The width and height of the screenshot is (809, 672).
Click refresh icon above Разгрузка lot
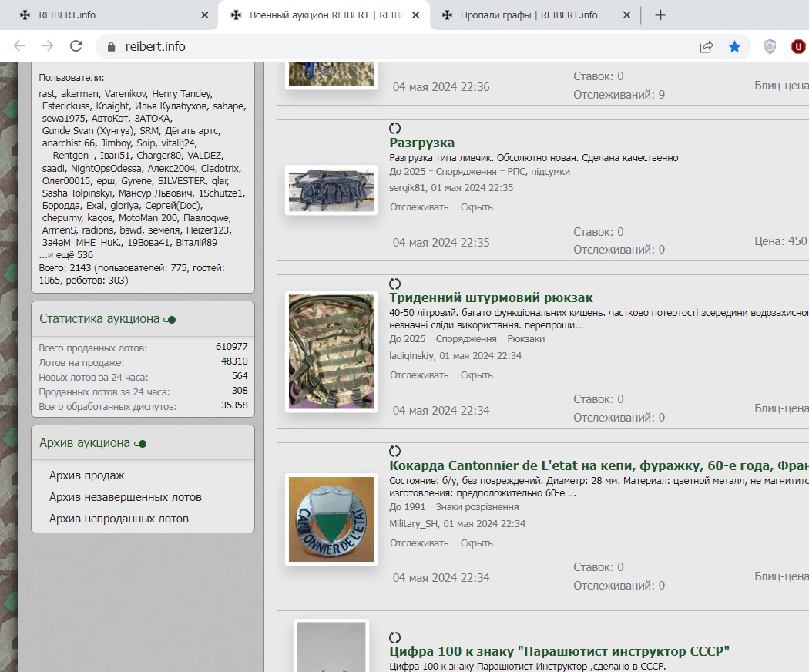395,128
